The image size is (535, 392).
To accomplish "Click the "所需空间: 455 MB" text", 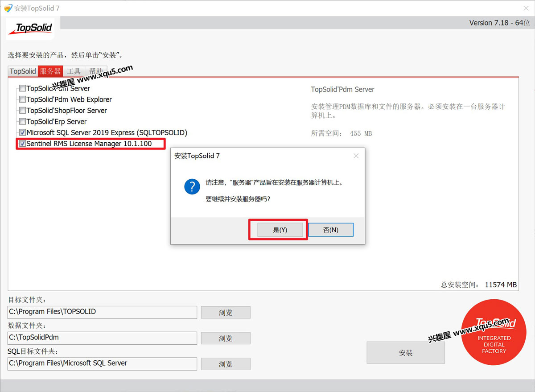I will pyautogui.click(x=341, y=133).
